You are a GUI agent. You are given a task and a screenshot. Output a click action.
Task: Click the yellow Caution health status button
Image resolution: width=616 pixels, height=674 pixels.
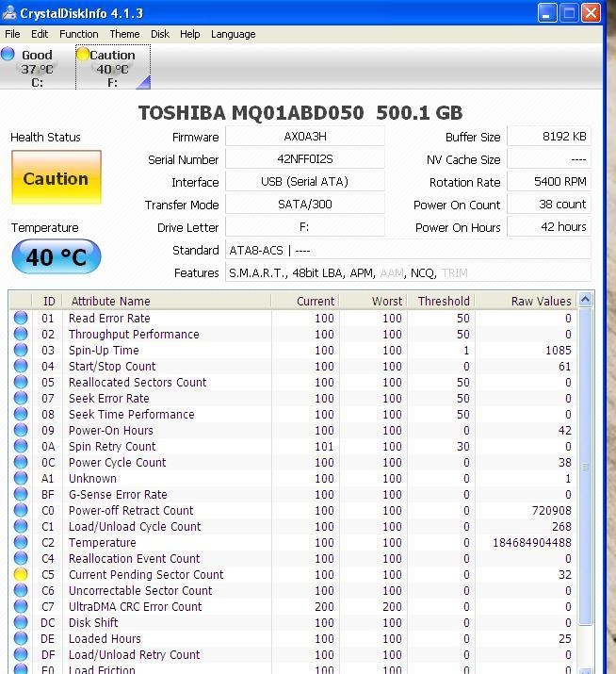(x=57, y=177)
